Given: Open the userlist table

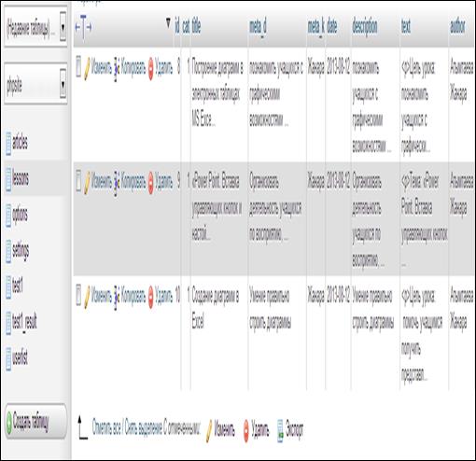Looking at the screenshot, I should click(20, 357).
